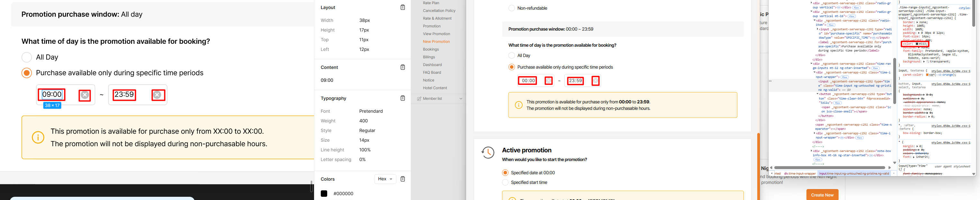This screenshot has width=980, height=200.
Task: Click the edit icon beside Member list
Action: 419,99
